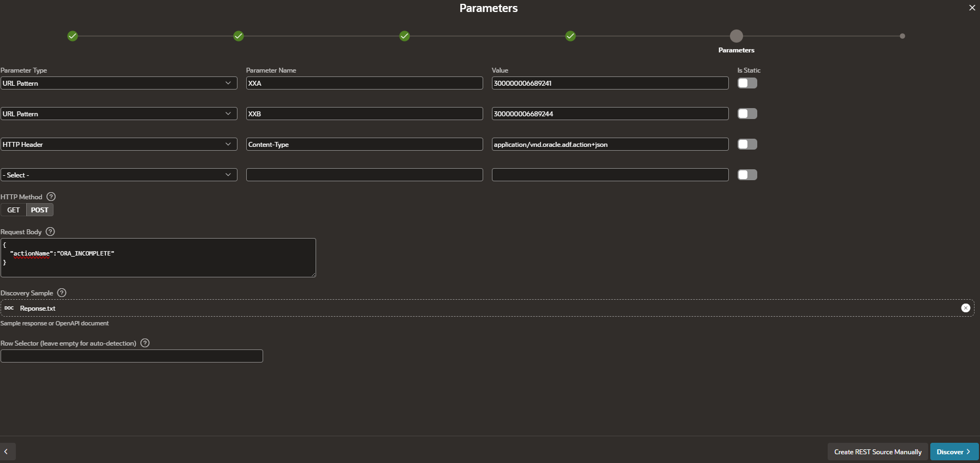Click Create REST Source Manually
Image resolution: width=980 pixels, height=463 pixels.
pos(878,452)
